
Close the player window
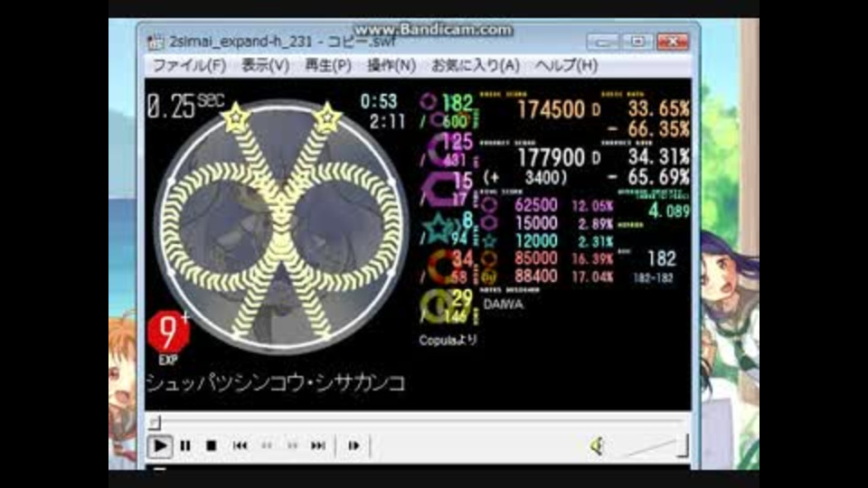coord(672,42)
